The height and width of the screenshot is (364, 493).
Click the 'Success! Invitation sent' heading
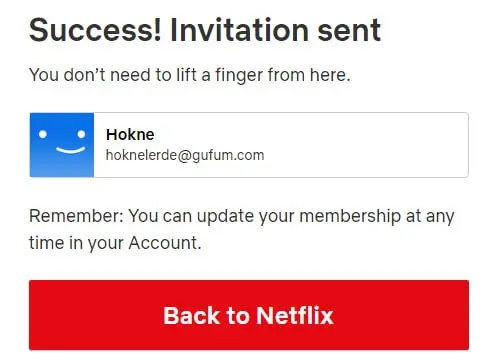(205, 30)
